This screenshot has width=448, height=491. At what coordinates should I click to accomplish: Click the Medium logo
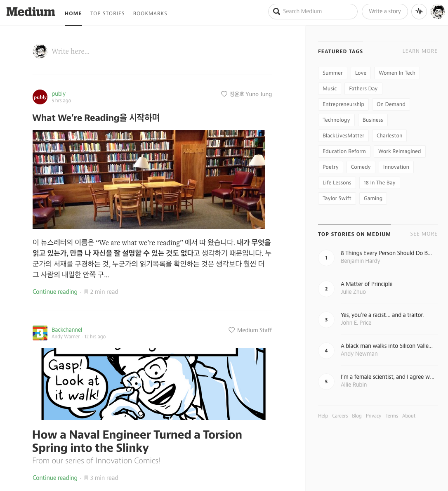click(x=31, y=12)
